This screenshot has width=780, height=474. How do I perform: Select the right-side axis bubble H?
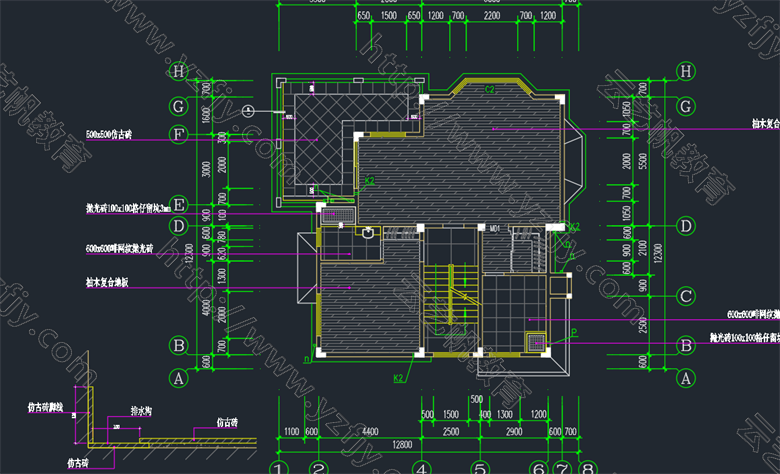point(686,71)
